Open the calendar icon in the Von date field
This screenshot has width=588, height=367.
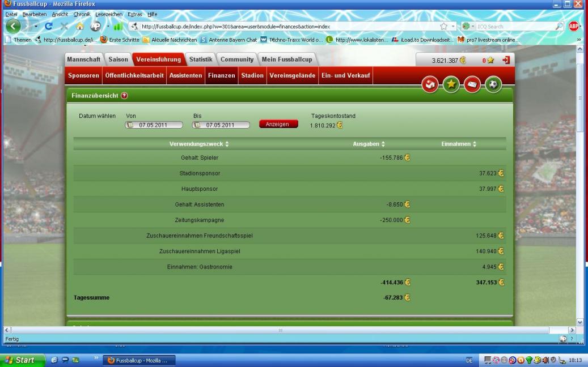point(130,125)
